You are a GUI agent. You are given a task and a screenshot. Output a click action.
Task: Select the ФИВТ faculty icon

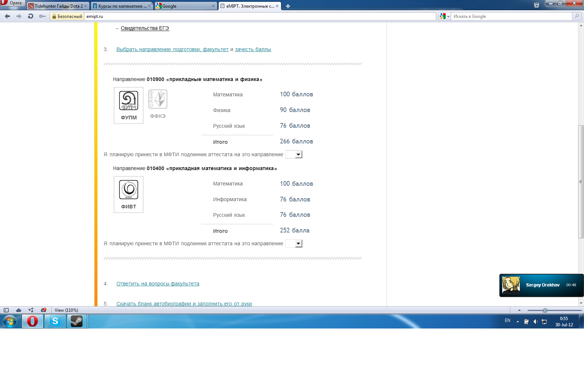click(x=128, y=194)
